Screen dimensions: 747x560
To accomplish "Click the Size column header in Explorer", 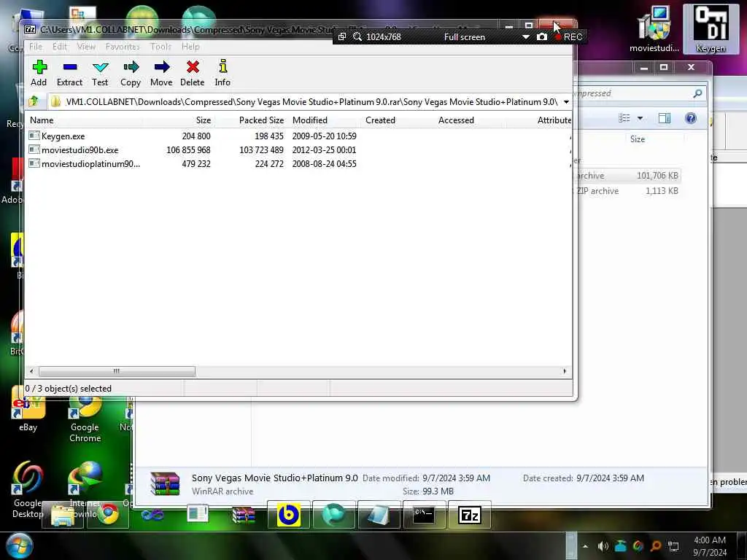I will pos(638,139).
